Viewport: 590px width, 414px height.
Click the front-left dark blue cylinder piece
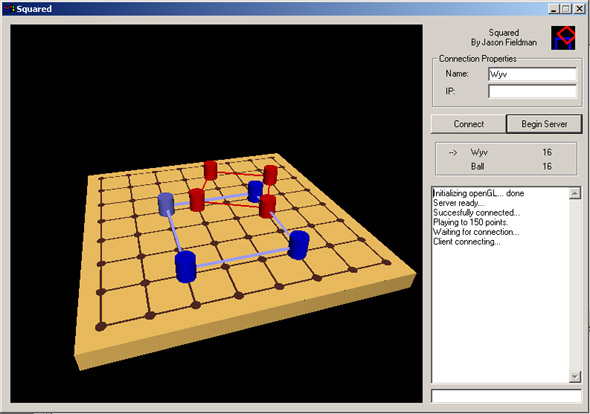point(186,266)
